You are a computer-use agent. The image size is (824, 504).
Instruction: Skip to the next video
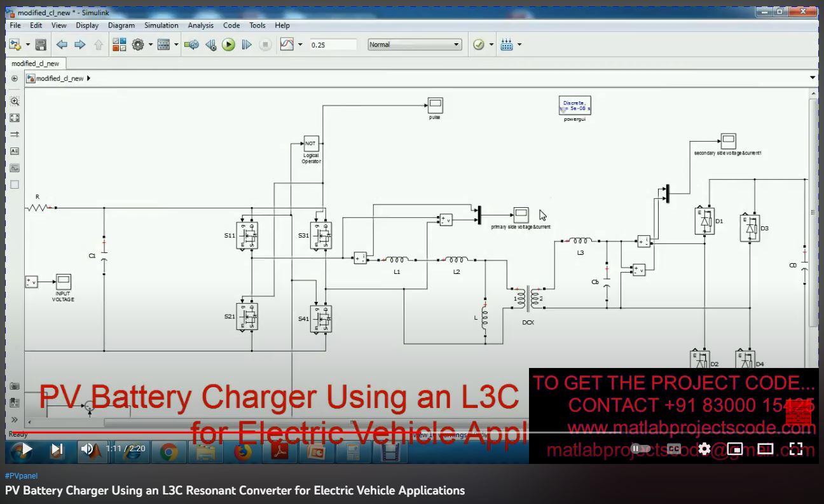coord(57,449)
